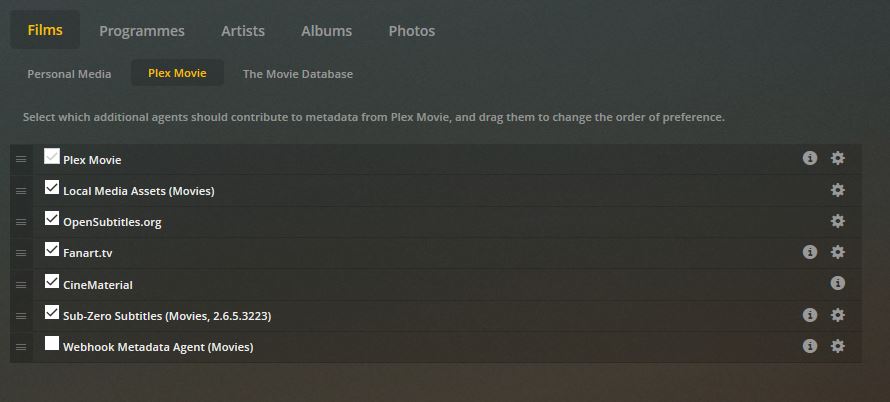Enable the Webhook Metadata Agent checkbox
This screenshot has height=402, width=890.
click(x=52, y=344)
